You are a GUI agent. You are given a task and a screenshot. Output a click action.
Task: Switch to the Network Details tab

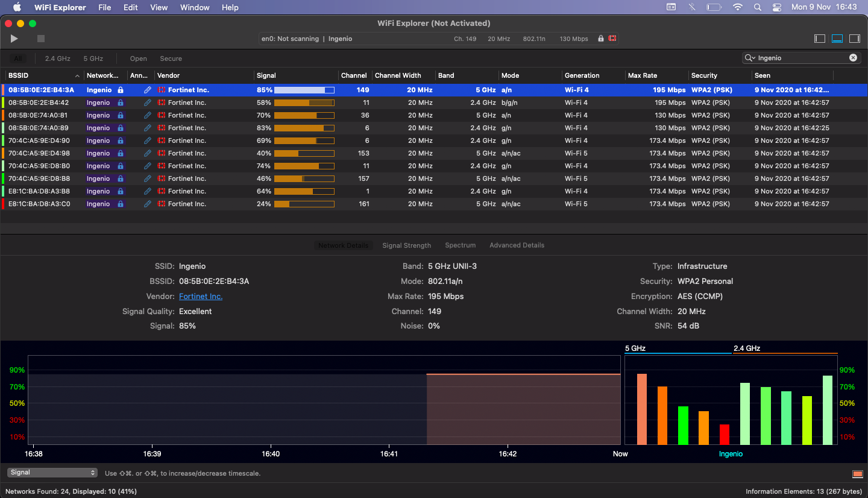pos(343,245)
